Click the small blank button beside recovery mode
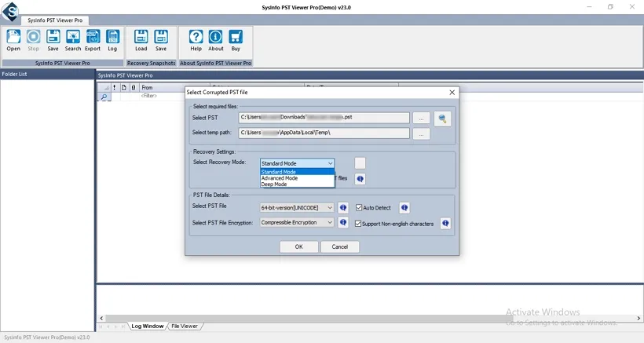The image size is (644, 343). 360,163
